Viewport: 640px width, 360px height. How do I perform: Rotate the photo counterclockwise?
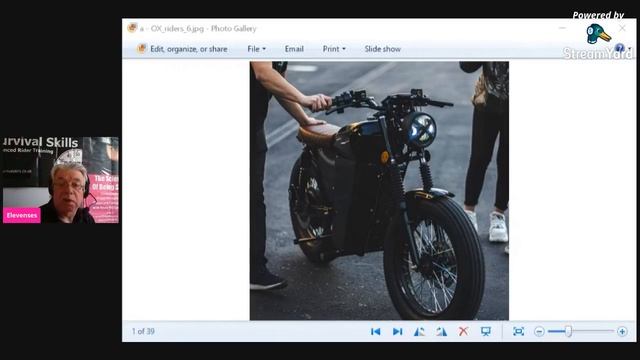click(419, 331)
